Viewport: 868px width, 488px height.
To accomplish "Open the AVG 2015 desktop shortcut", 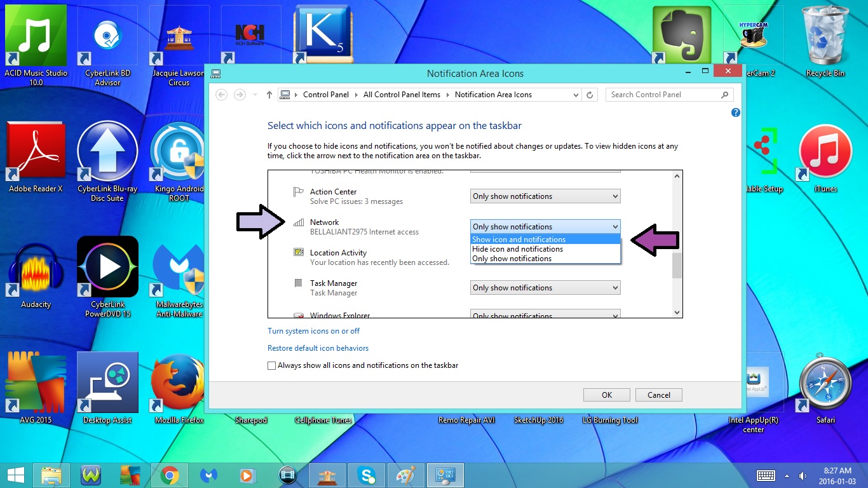I will coord(36,388).
